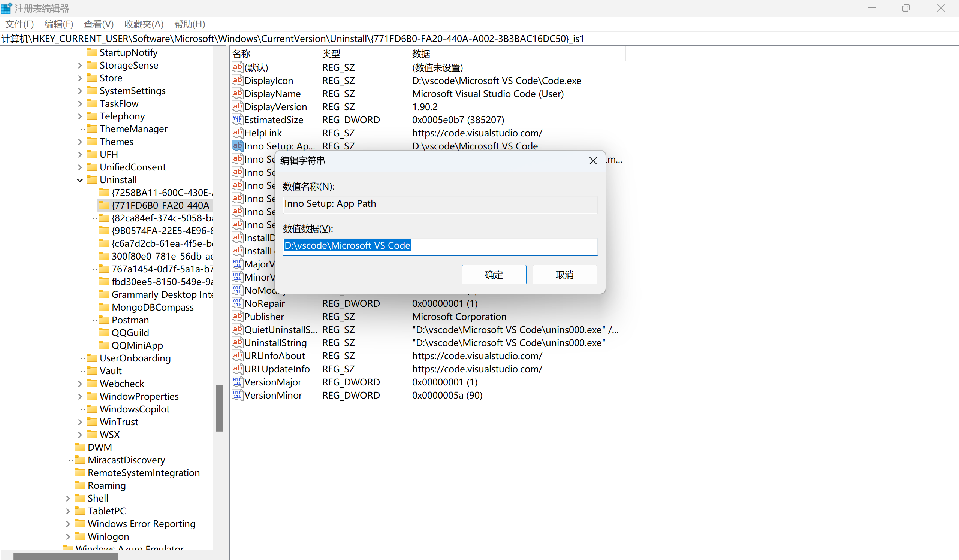Screen dimensions: 959x560
Task: Click the binary icon beside EstimatedSize value
Action: 238,120
